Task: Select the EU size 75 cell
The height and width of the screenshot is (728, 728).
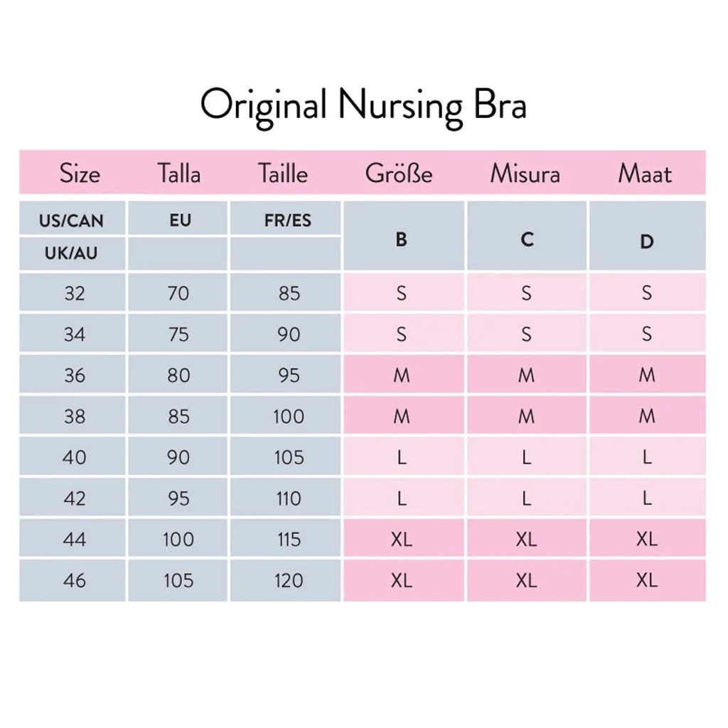Action: click(179, 334)
